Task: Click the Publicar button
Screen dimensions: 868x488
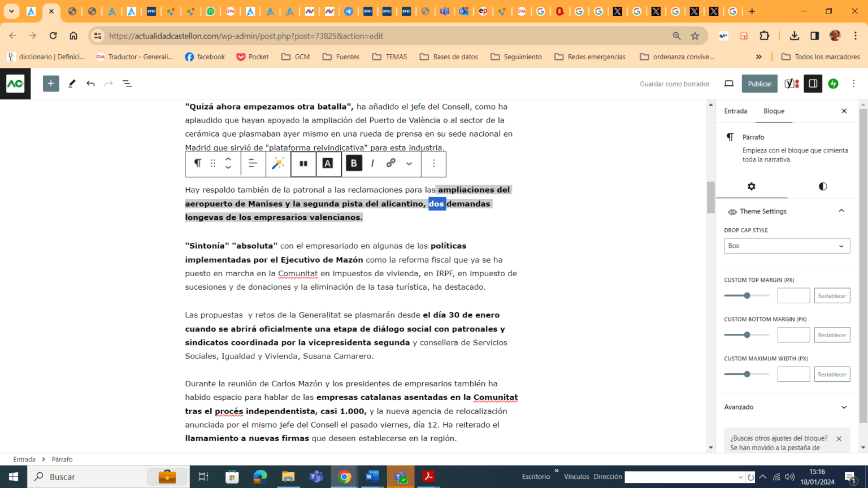Action: tap(759, 84)
